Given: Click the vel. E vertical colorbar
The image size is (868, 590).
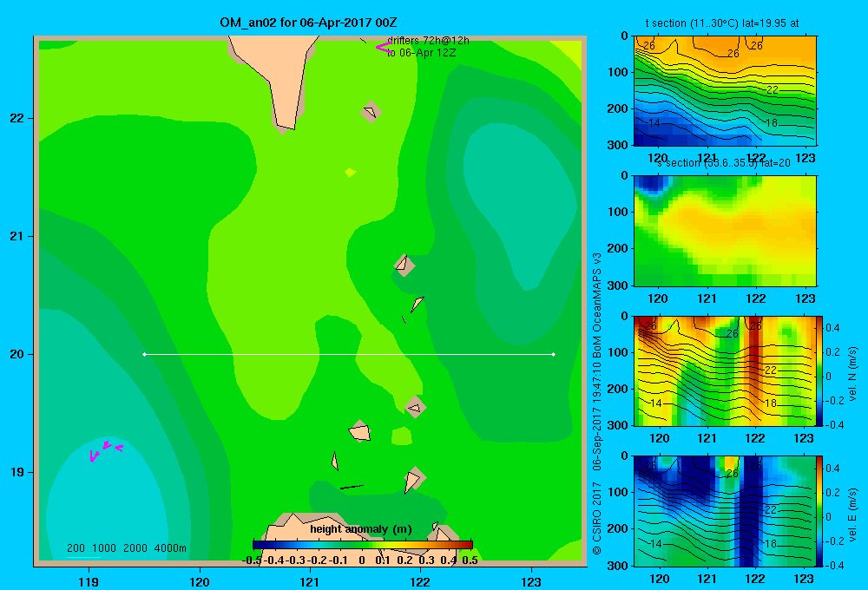Looking at the screenshot, I should 820,511.
